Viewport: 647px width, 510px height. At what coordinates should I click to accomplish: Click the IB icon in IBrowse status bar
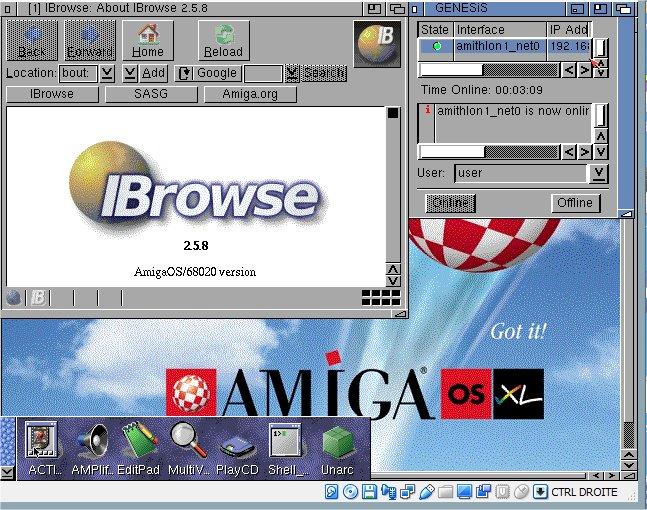click(x=38, y=298)
